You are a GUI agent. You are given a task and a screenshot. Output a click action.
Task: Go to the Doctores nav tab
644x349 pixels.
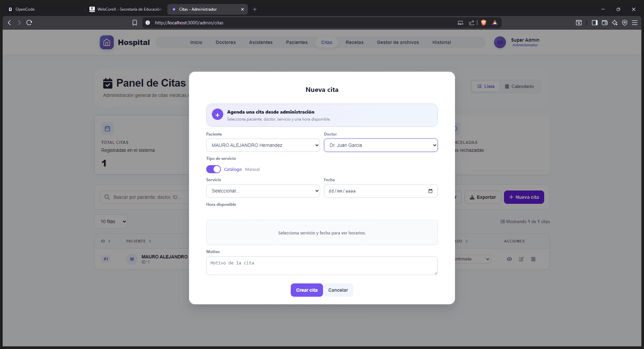click(226, 42)
